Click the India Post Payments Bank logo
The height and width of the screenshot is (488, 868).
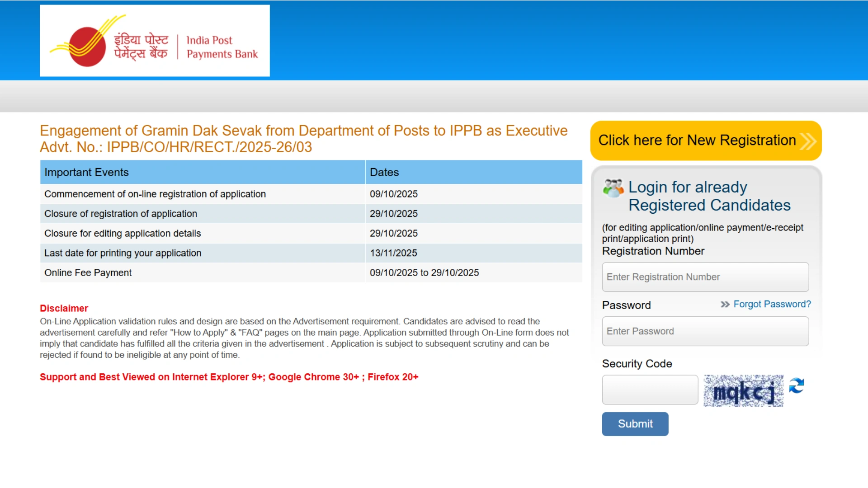point(155,41)
